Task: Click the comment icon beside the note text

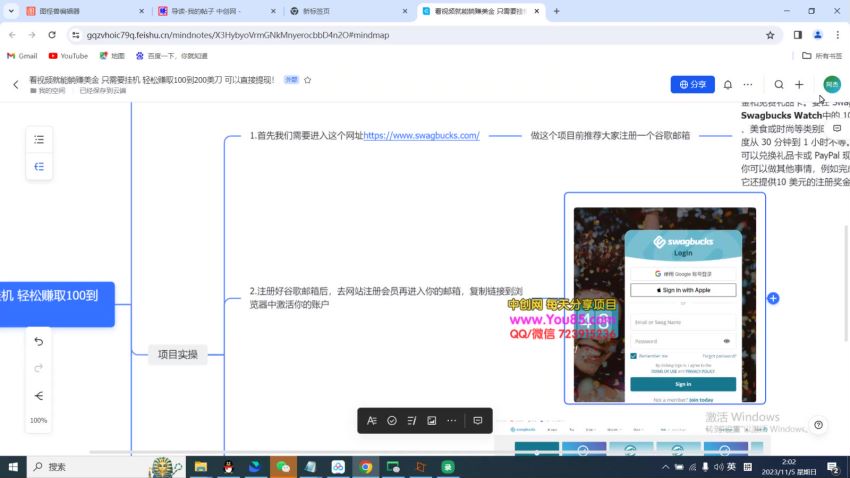Action: coord(837,128)
